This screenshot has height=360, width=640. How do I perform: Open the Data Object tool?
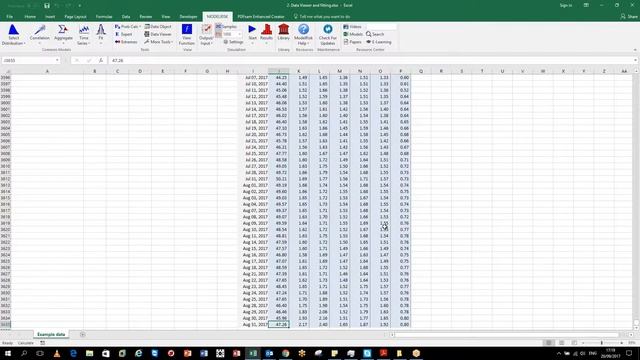tap(158, 27)
